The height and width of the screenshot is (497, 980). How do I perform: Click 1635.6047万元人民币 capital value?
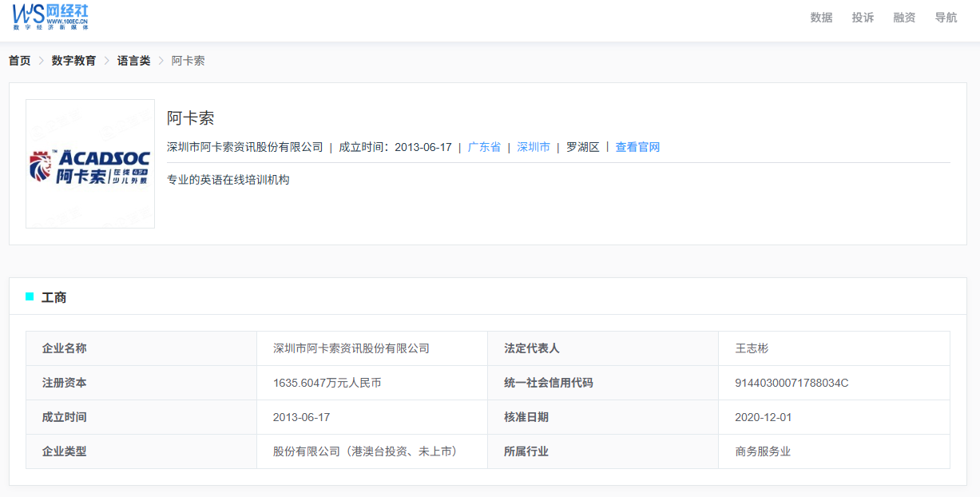[x=327, y=383]
